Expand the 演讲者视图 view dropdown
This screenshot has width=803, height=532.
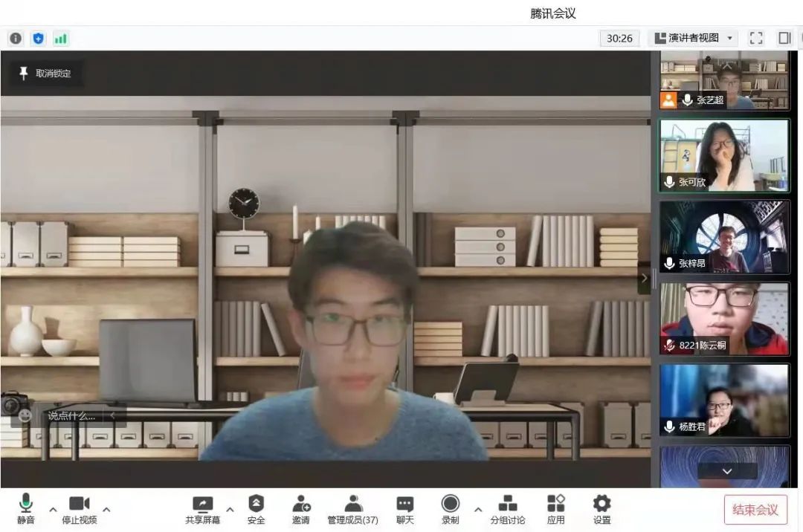pos(694,38)
